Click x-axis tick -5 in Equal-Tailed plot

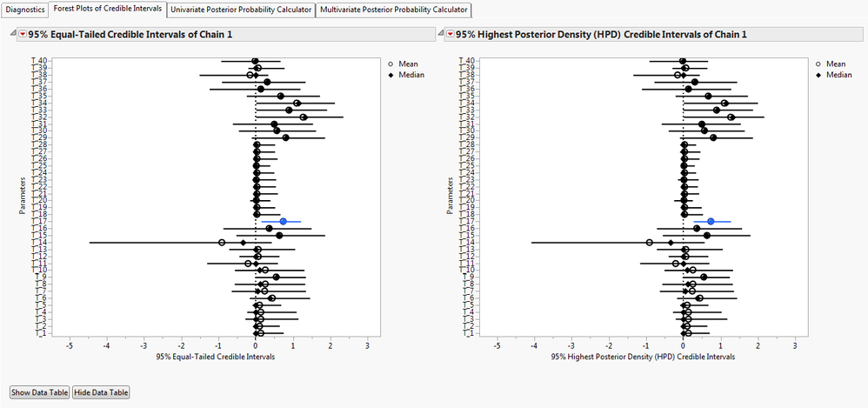pyautogui.click(x=70, y=345)
